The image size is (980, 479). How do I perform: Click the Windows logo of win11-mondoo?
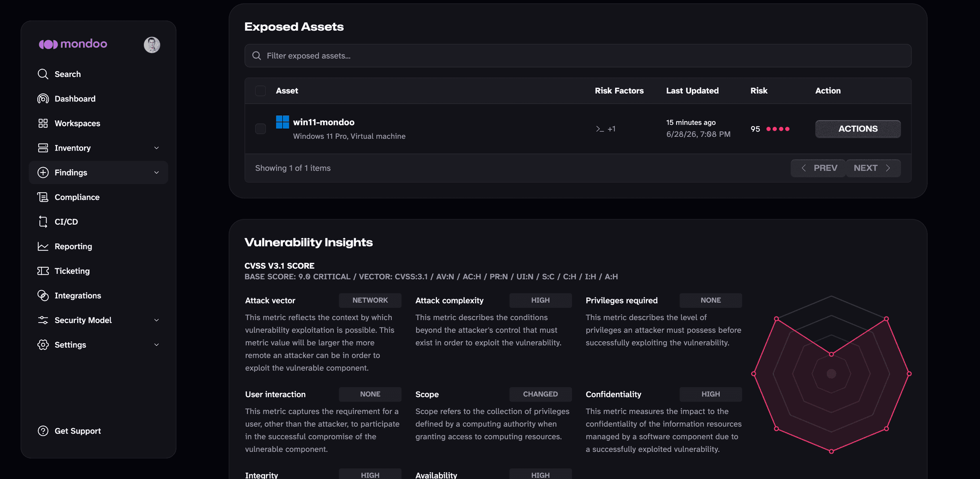(282, 122)
